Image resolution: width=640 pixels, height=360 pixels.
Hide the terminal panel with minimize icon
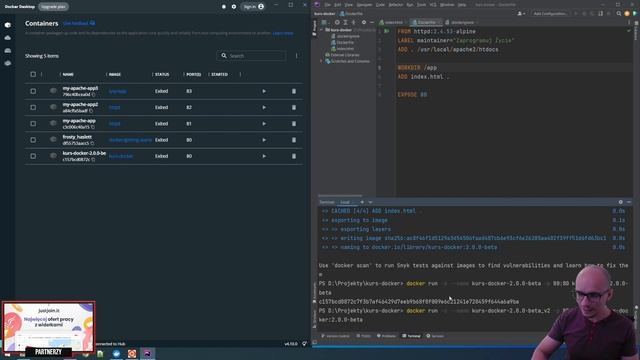point(629,202)
